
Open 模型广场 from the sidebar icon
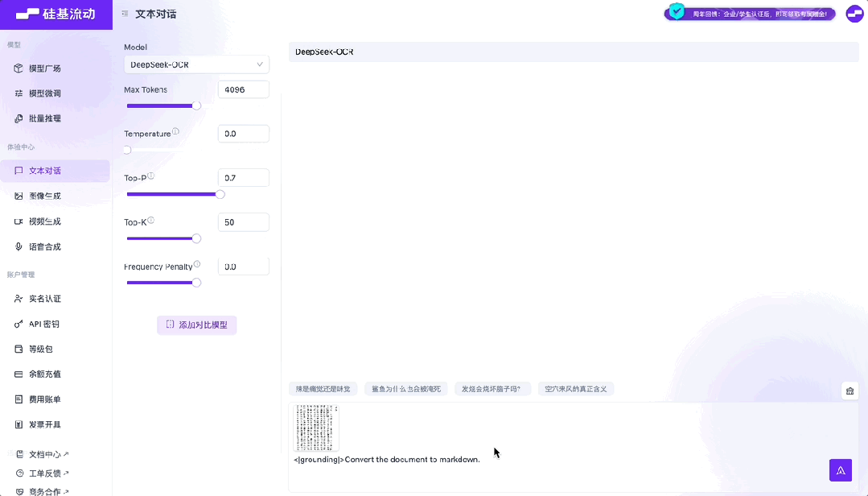coord(18,68)
